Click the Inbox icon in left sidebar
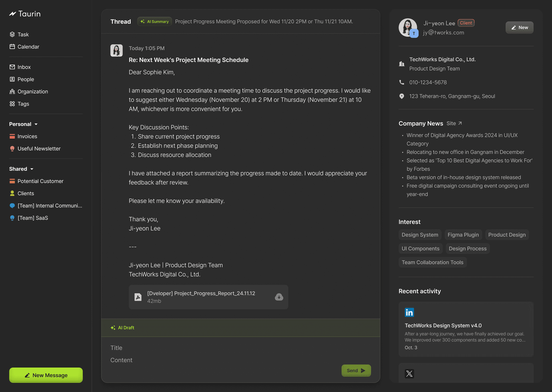Image resolution: width=552 pixels, height=392 pixels. pos(12,66)
